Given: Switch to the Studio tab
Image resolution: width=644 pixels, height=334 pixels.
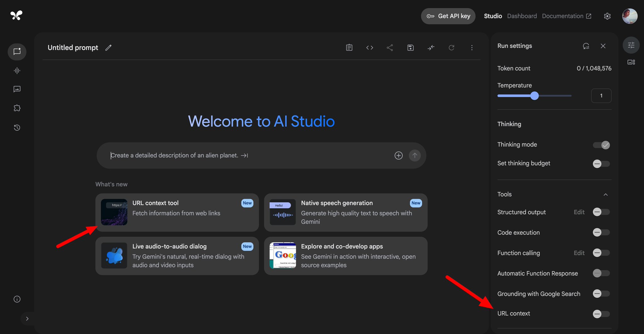Looking at the screenshot, I should coord(493,16).
